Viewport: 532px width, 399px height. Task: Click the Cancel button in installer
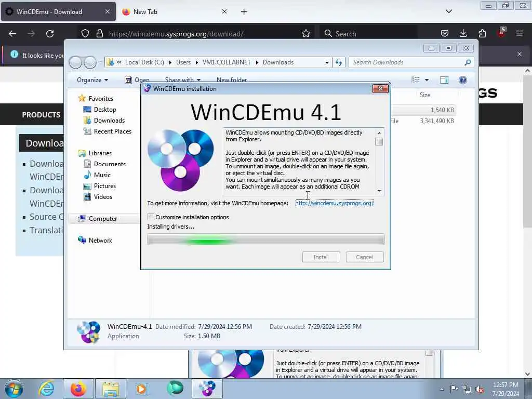[x=365, y=257]
